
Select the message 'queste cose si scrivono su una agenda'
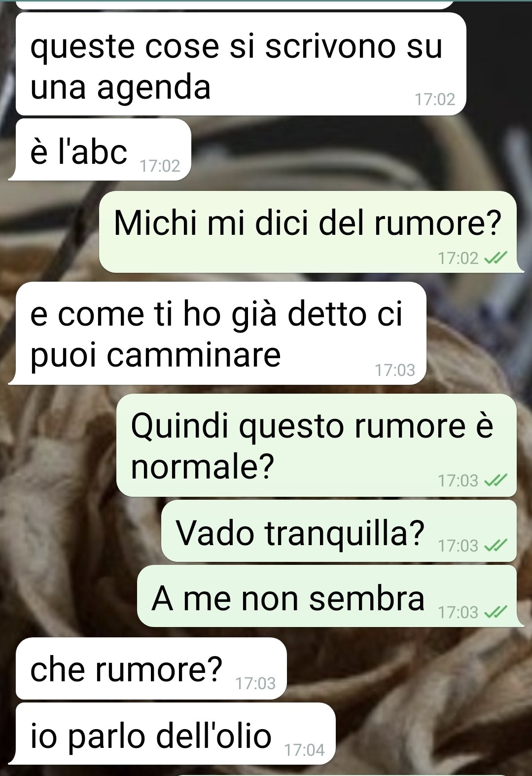(x=241, y=64)
